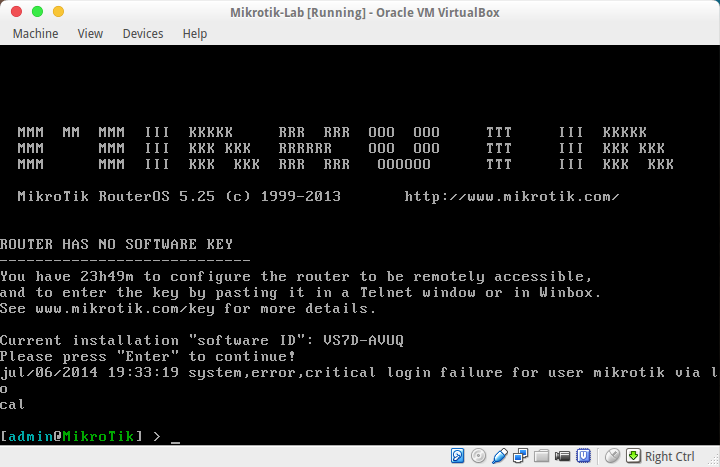Click the green arrow host key icon
The height and width of the screenshot is (467, 720).
(x=633, y=456)
